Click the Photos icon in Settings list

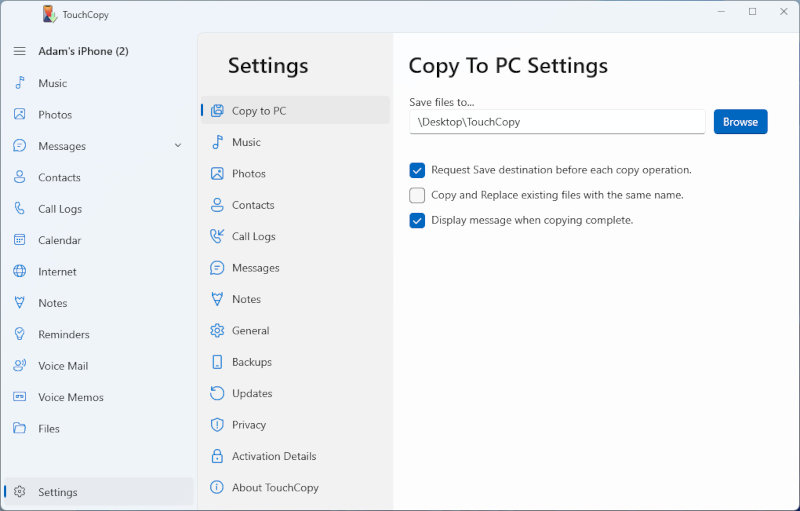click(x=217, y=173)
